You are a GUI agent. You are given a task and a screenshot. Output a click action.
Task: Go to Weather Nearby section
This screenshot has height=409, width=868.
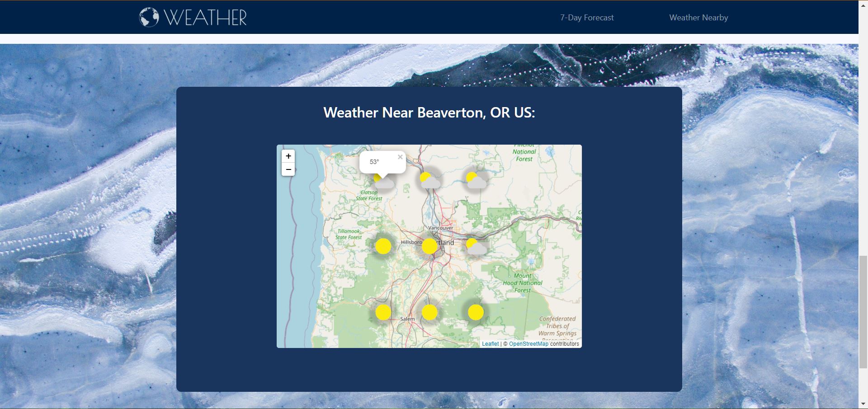click(x=698, y=18)
